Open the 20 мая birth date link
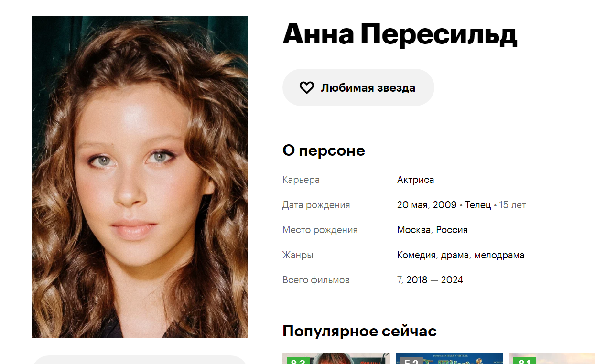 coord(412,205)
